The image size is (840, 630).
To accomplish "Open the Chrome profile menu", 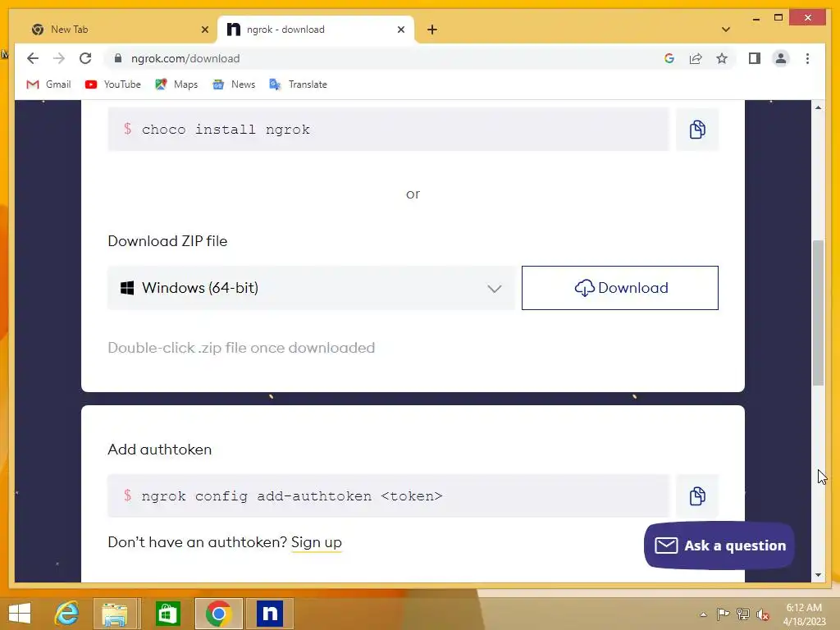I will 781,58.
